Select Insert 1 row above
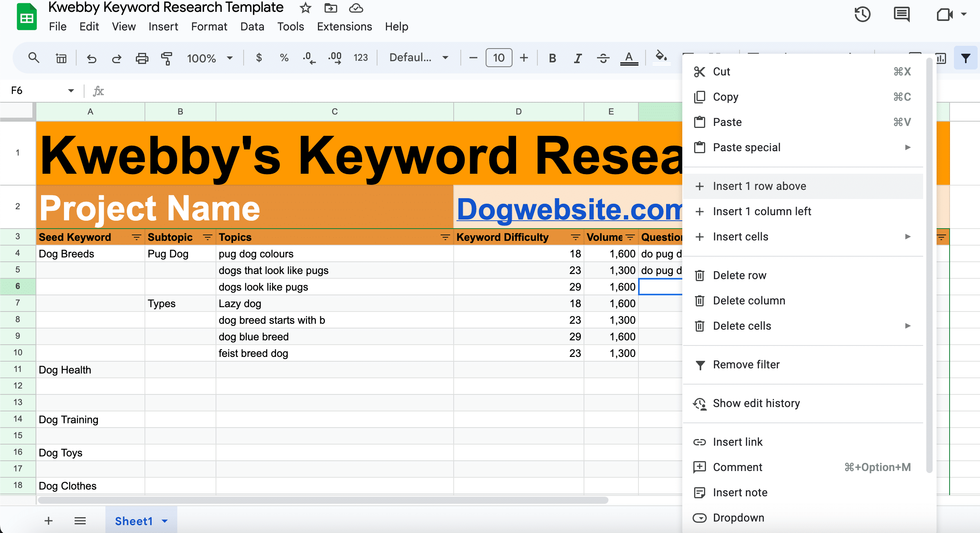The image size is (980, 533). pos(803,186)
